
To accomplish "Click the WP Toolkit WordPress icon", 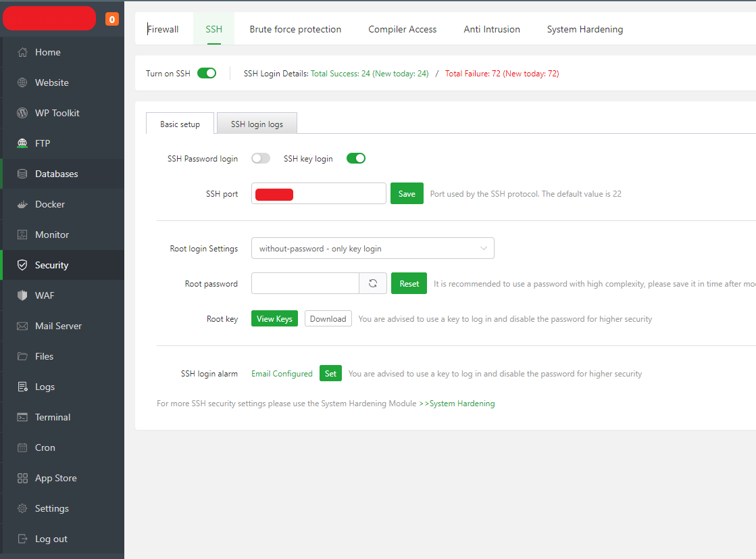I will (x=22, y=113).
